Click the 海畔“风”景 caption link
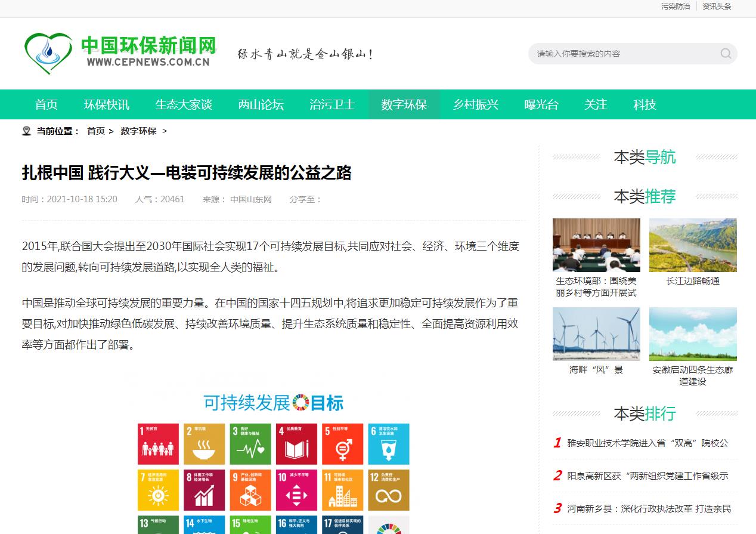 596,370
